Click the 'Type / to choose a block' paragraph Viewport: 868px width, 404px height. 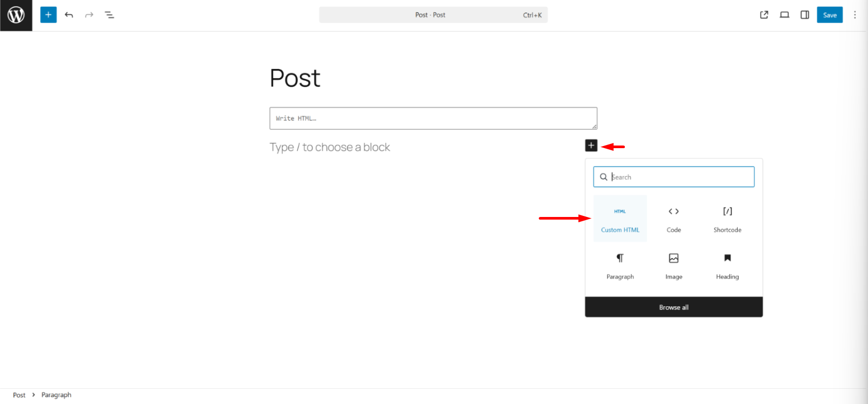[x=330, y=147]
